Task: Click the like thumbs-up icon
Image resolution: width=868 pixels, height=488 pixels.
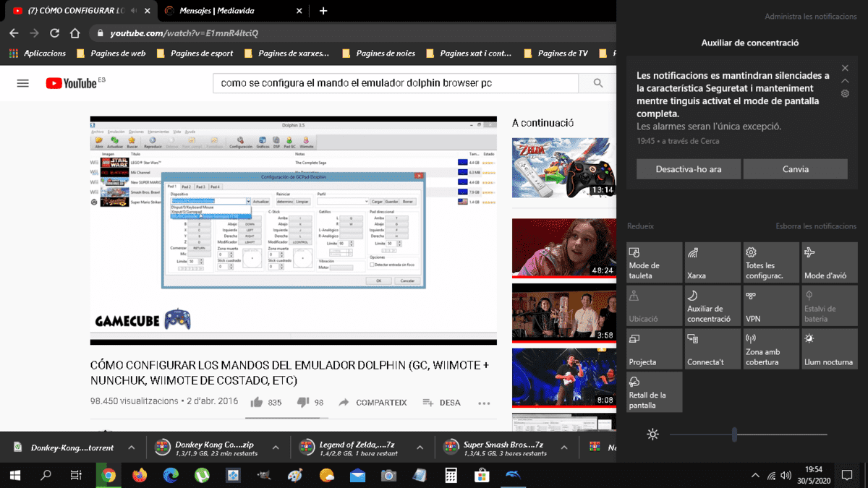Action: (256, 402)
